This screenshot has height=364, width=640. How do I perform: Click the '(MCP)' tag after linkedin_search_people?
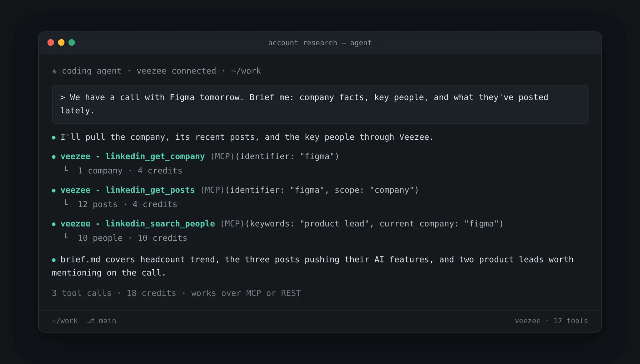[x=232, y=224]
